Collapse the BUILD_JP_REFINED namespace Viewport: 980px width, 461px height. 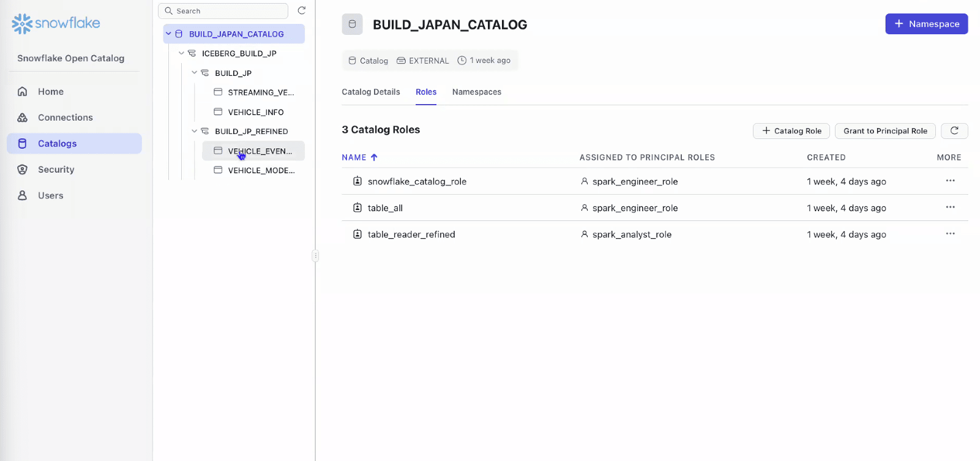click(x=195, y=131)
